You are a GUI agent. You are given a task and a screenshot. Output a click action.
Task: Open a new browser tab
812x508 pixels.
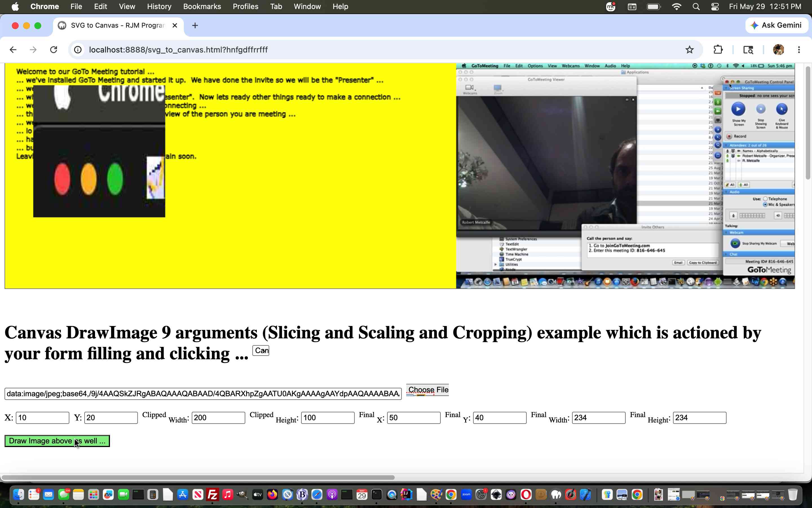(195, 25)
